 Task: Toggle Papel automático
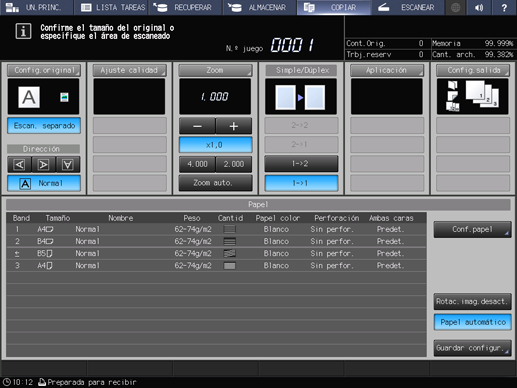(472, 322)
